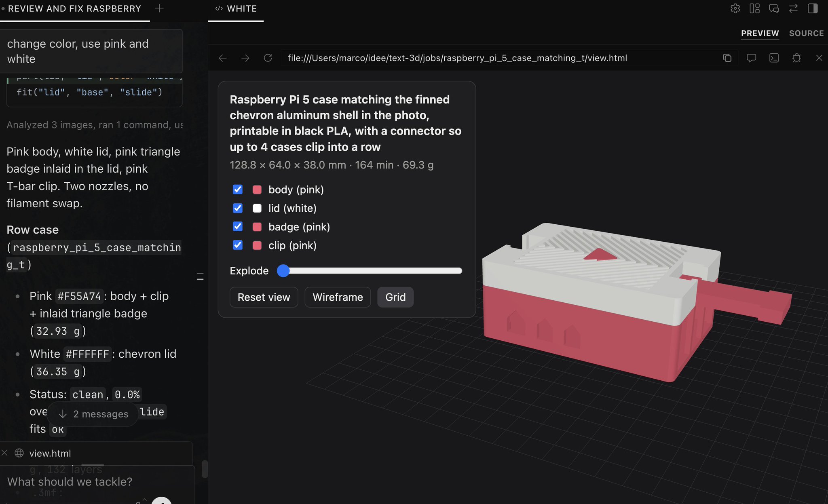Image resolution: width=828 pixels, height=504 pixels.
Task: Click lid white color swatch
Action: [257, 208]
